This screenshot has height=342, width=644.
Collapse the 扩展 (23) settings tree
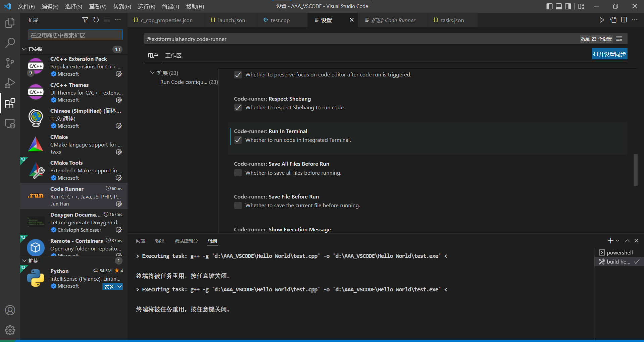152,72
